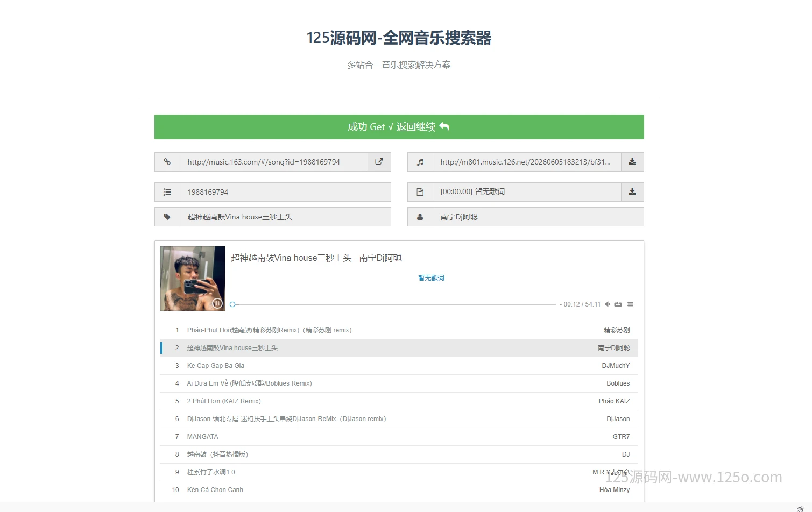Play track 7 MANGATA
Viewport: 812px width, 512px height.
click(x=399, y=437)
